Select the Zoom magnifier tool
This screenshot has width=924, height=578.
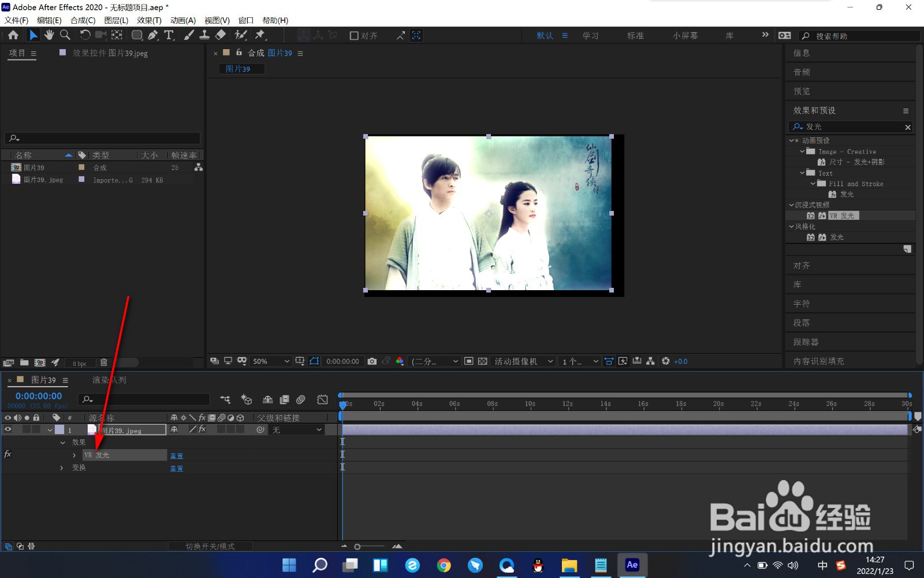pyautogui.click(x=65, y=35)
